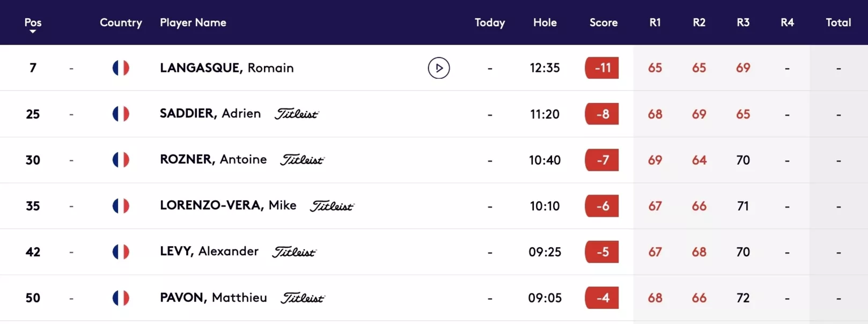Click the Titleist logo beside Alexander Levy
Image resolution: width=868 pixels, height=324 pixels.
[294, 252]
